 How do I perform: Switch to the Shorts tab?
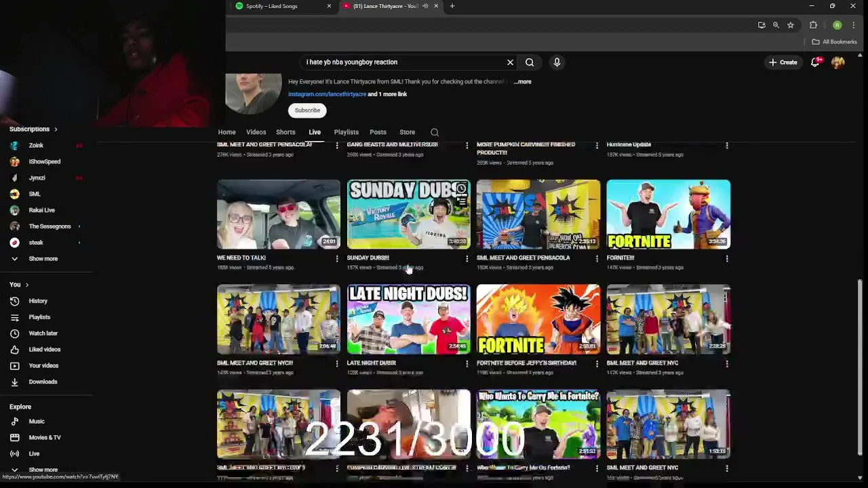(285, 132)
